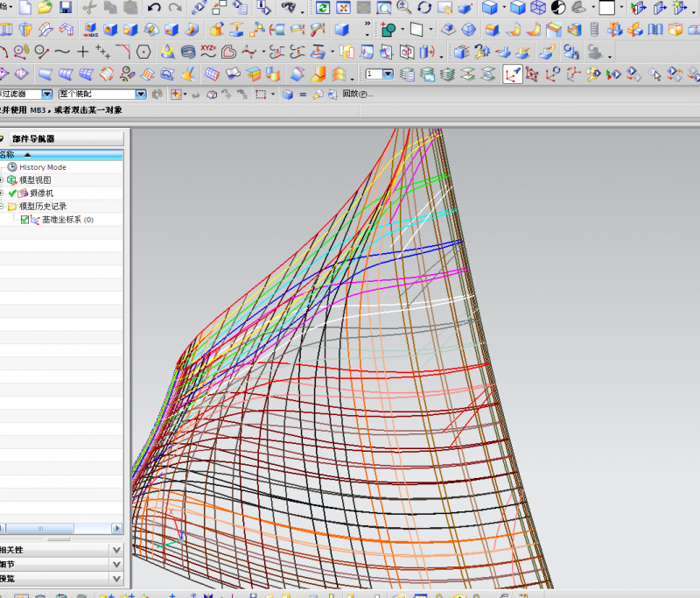The height and width of the screenshot is (598, 700).
Task: Click the 模型历史记录 folder item
Action: 42,207
